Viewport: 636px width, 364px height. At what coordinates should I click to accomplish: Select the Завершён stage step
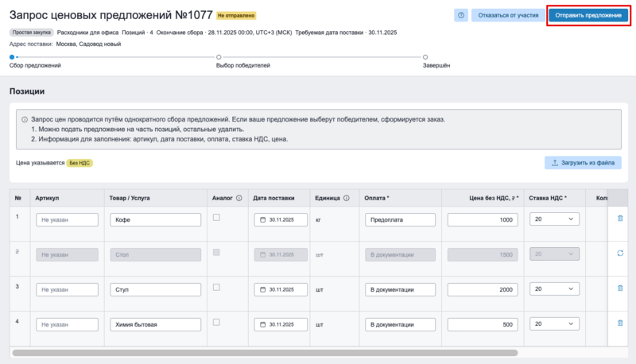425,57
